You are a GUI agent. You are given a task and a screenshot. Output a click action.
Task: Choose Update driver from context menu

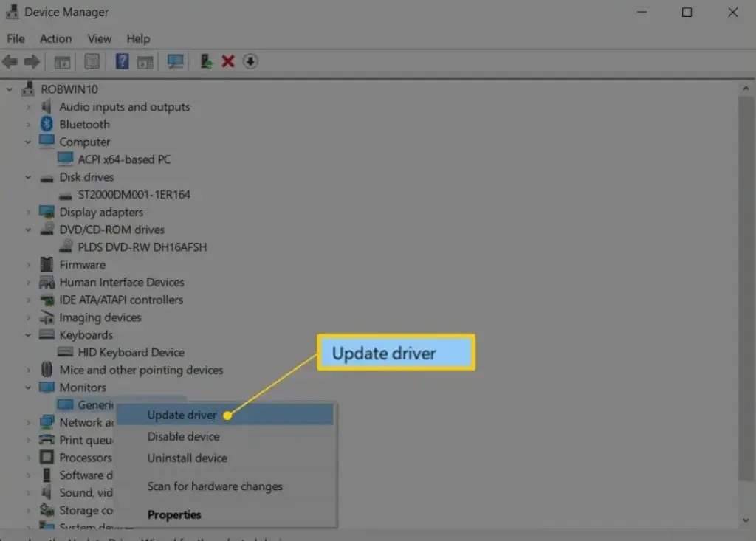point(182,415)
